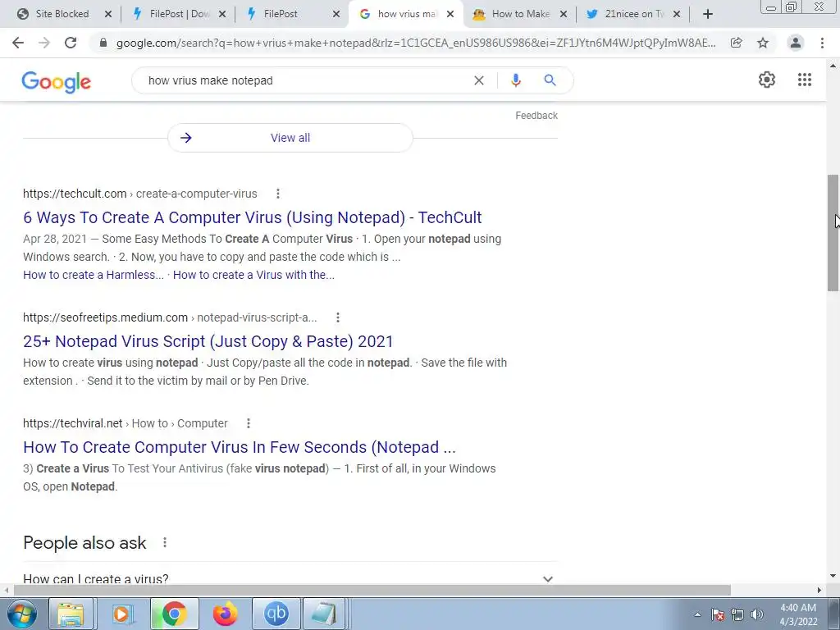Click the volume speaker tray icon
Screen dimensions: 840x630
tap(757, 614)
